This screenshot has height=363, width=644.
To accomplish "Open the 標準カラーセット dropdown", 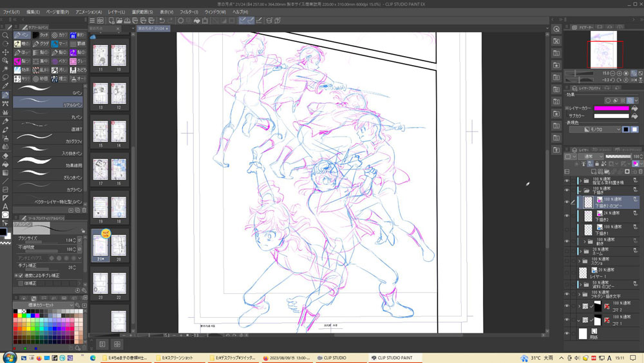I will tap(44, 305).
